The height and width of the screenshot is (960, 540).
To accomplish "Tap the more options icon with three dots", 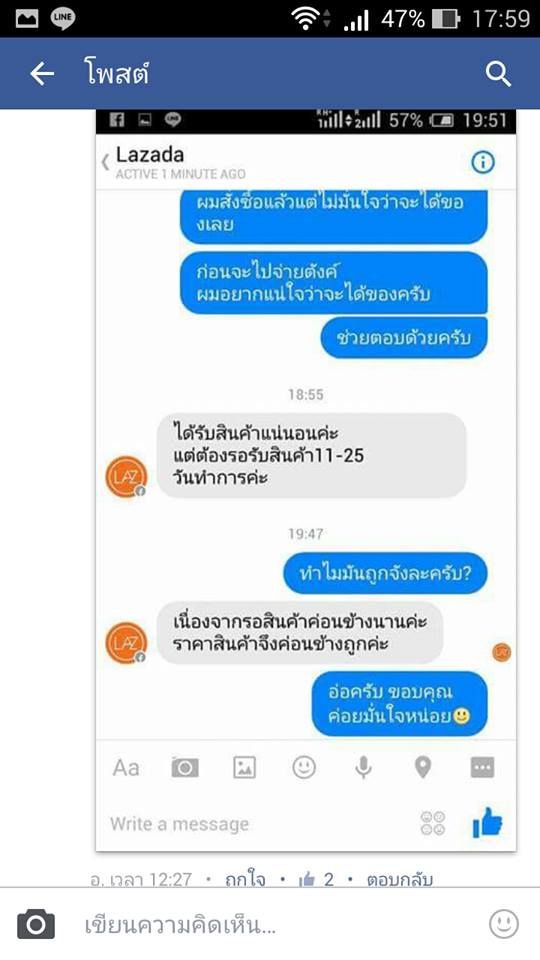I will tap(482, 767).
